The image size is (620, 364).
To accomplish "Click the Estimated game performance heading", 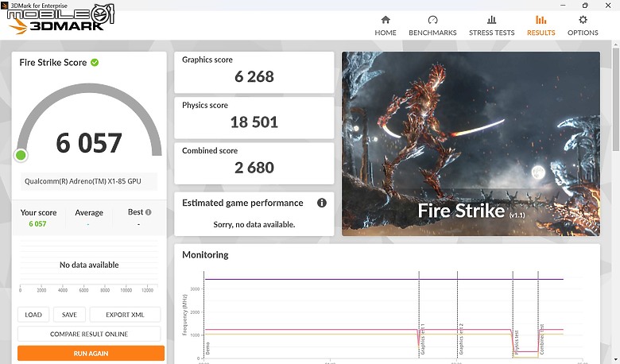I will pos(242,203).
